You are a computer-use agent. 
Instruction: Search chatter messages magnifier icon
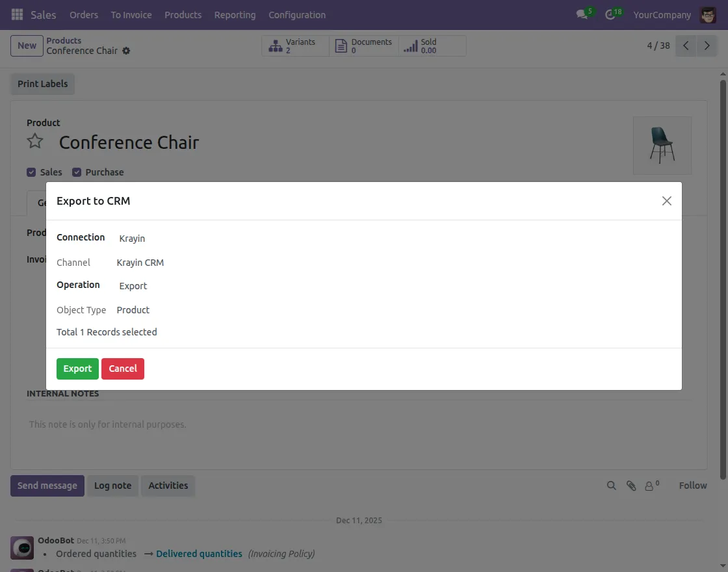click(x=612, y=486)
